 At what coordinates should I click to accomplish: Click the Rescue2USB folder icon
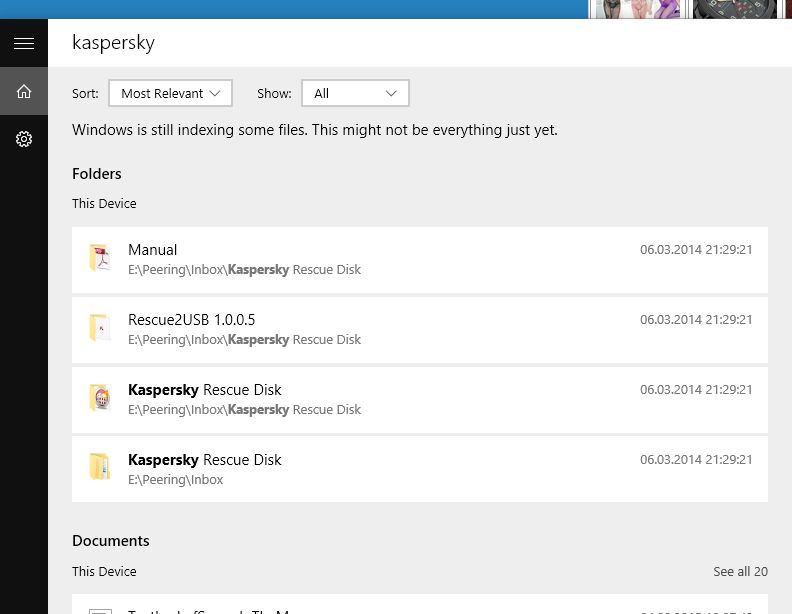(100, 328)
